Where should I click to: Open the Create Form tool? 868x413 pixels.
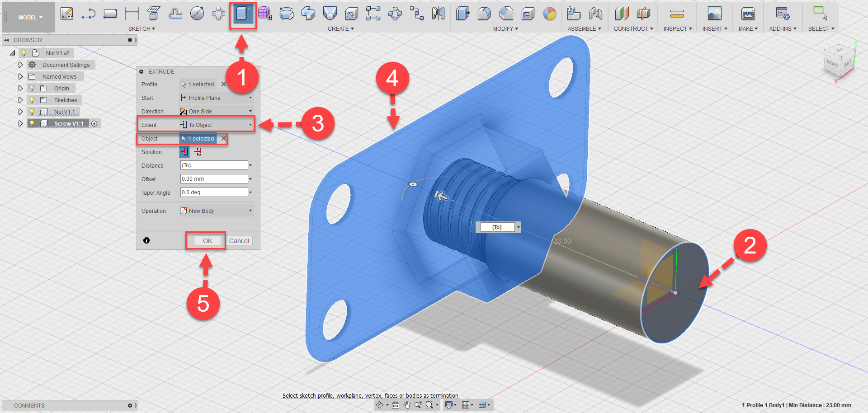tap(265, 14)
